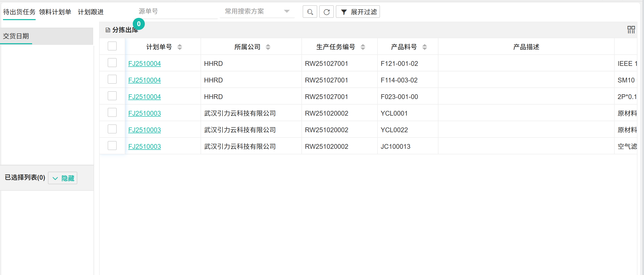
Task: Click the refresh icon button
Action: [326, 12]
